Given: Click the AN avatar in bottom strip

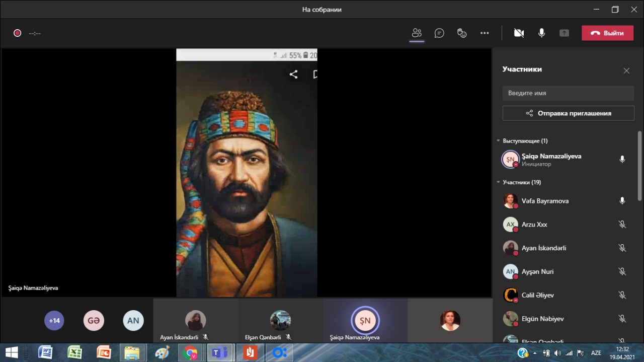Looking at the screenshot, I should (133, 320).
